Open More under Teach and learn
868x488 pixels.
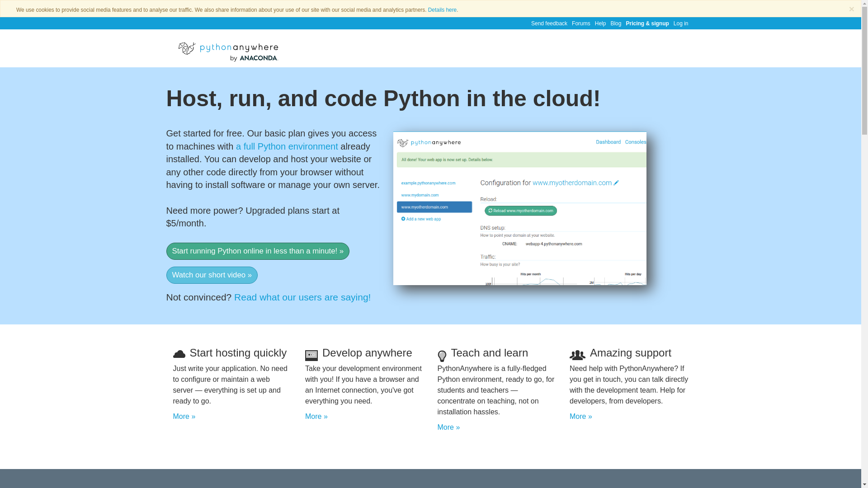click(x=448, y=427)
